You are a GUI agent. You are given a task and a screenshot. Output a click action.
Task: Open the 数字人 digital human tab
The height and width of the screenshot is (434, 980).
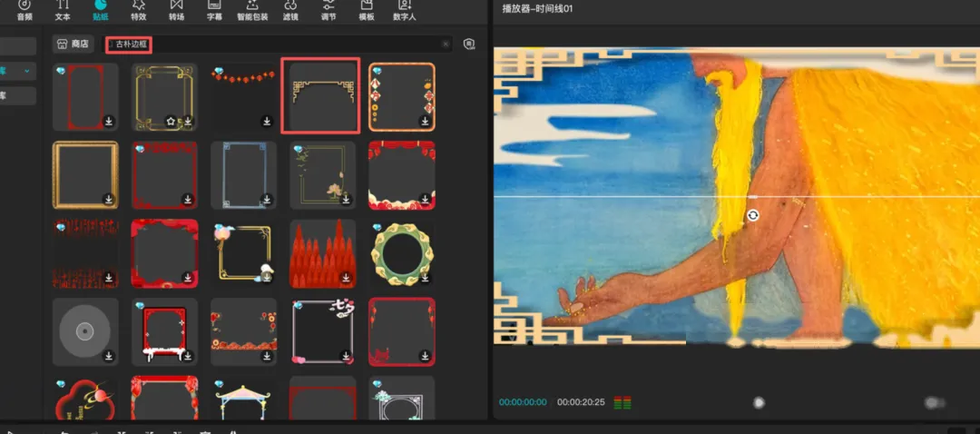(x=405, y=11)
